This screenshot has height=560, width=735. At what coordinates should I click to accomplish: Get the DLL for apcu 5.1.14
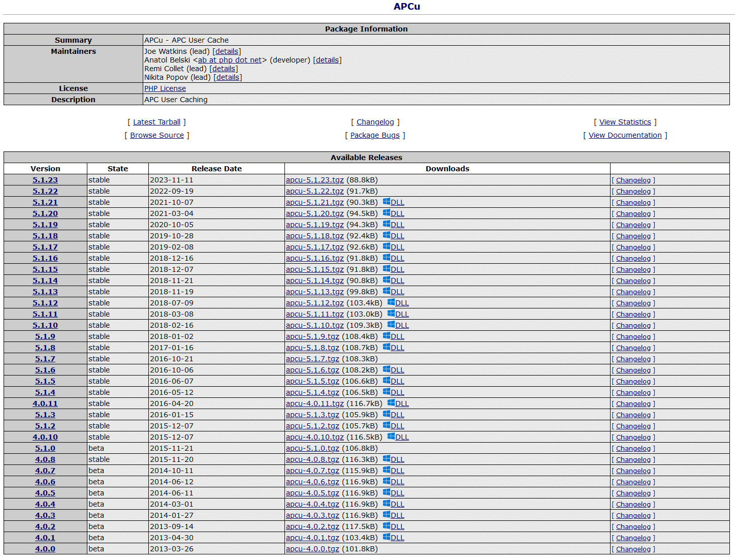click(394, 281)
